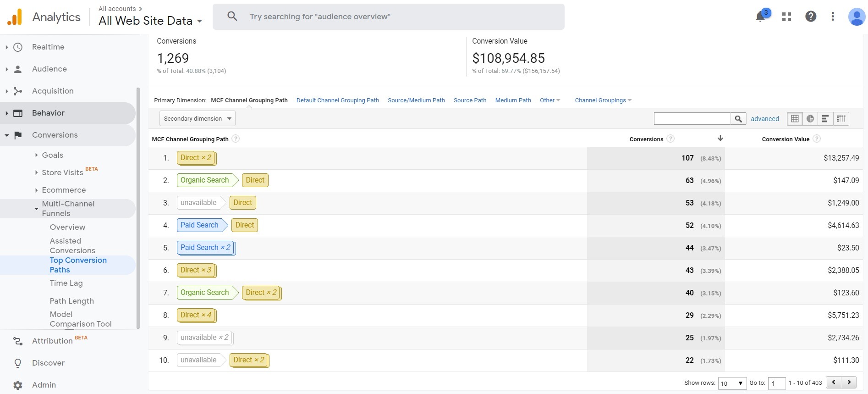Click the Audience person icon
The width and height of the screenshot is (868, 394).
tap(18, 69)
